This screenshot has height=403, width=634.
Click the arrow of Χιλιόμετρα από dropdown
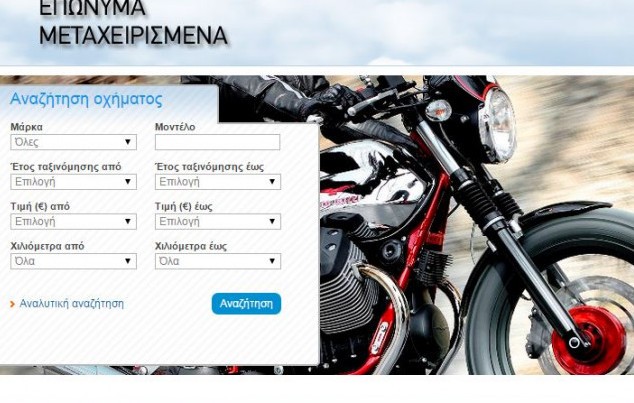[128, 261]
